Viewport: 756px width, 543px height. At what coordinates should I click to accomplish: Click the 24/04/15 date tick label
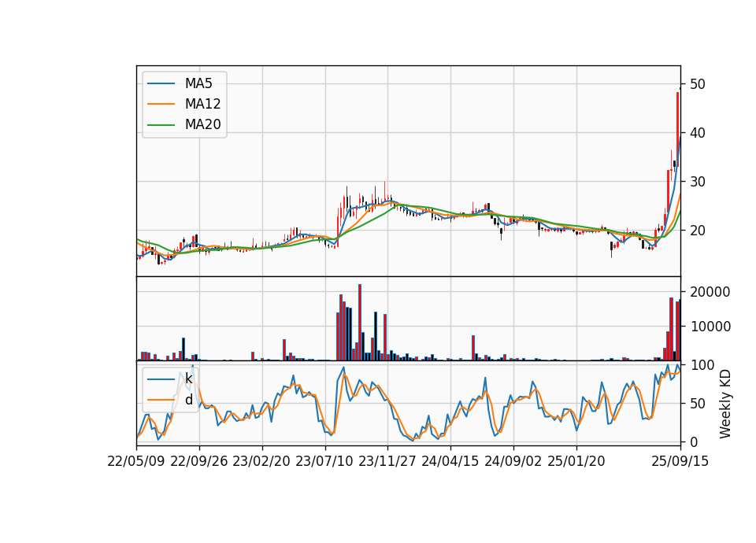point(450,461)
